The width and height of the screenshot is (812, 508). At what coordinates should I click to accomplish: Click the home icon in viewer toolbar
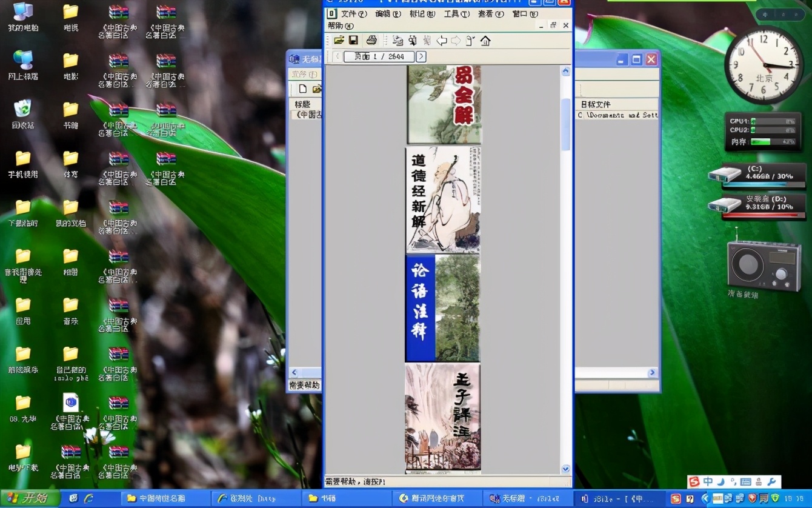485,41
